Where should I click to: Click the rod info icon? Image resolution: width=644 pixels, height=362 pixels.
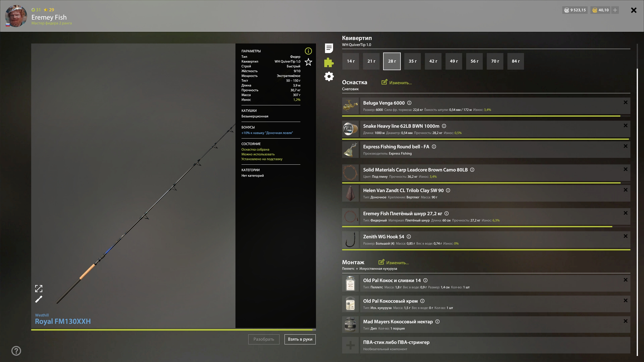point(308,51)
